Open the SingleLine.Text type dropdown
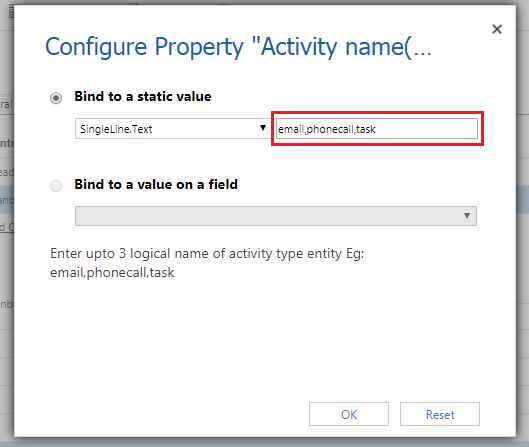This screenshot has height=447, width=529. pyautogui.click(x=172, y=129)
